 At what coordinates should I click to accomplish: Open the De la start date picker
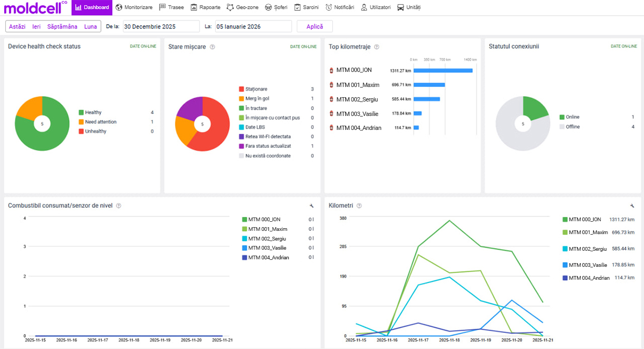(161, 26)
